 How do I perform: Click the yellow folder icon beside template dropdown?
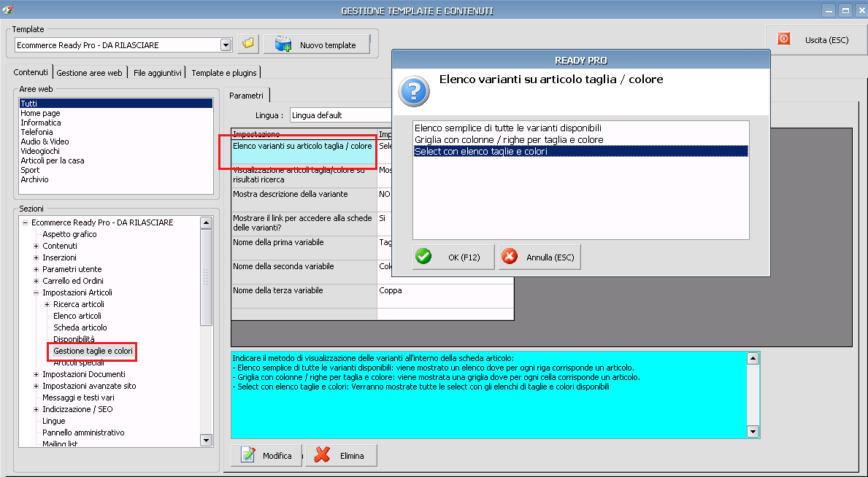[248, 44]
